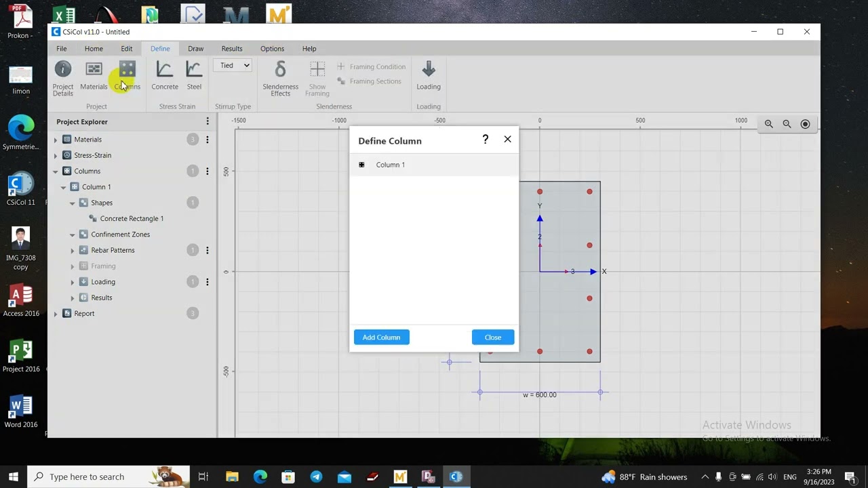The image size is (868, 488).
Task: Open Access 2016 desktop shortcut
Action: [21, 301]
